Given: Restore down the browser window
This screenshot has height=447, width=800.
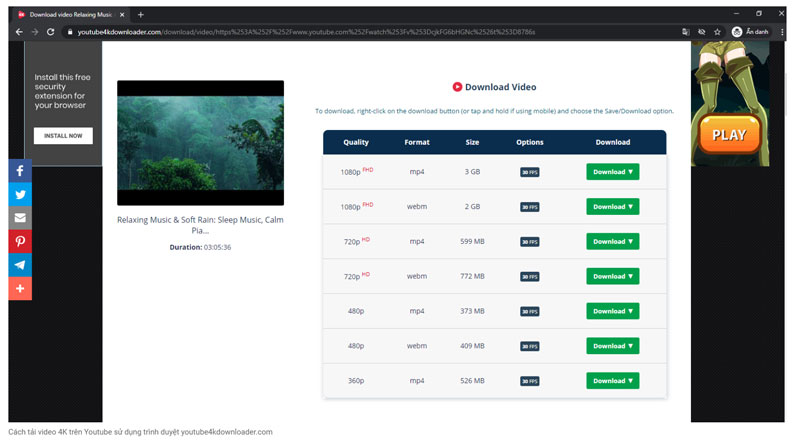Looking at the screenshot, I should click(x=759, y=14).
